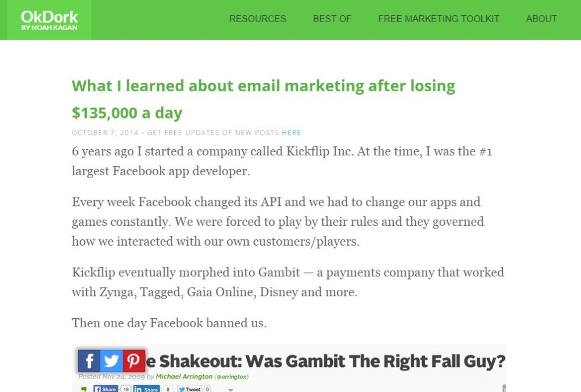This screenshot has height=392, width=581.
Task: Click the Facebook Share button in embedded article
Action: pyautogui.click(x=106, y=389)
